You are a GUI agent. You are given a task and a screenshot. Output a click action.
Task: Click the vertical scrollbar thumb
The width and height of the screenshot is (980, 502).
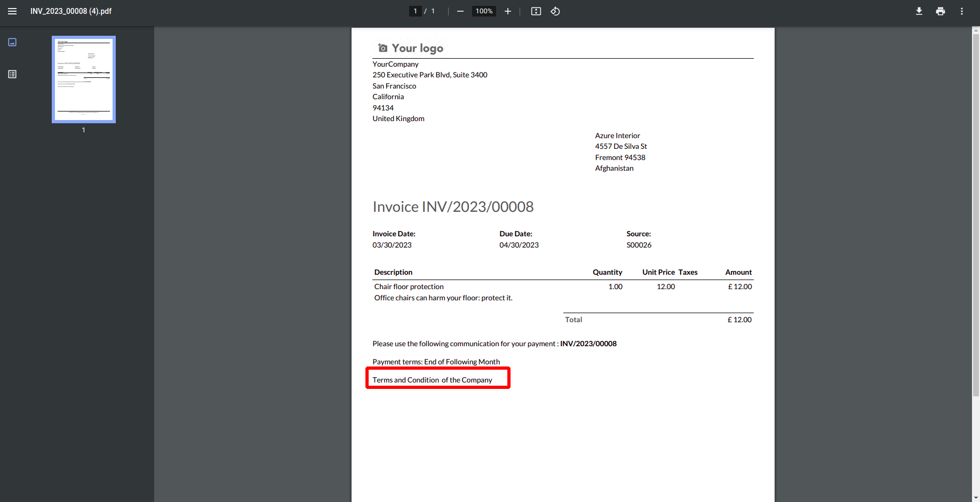(976, 215)
